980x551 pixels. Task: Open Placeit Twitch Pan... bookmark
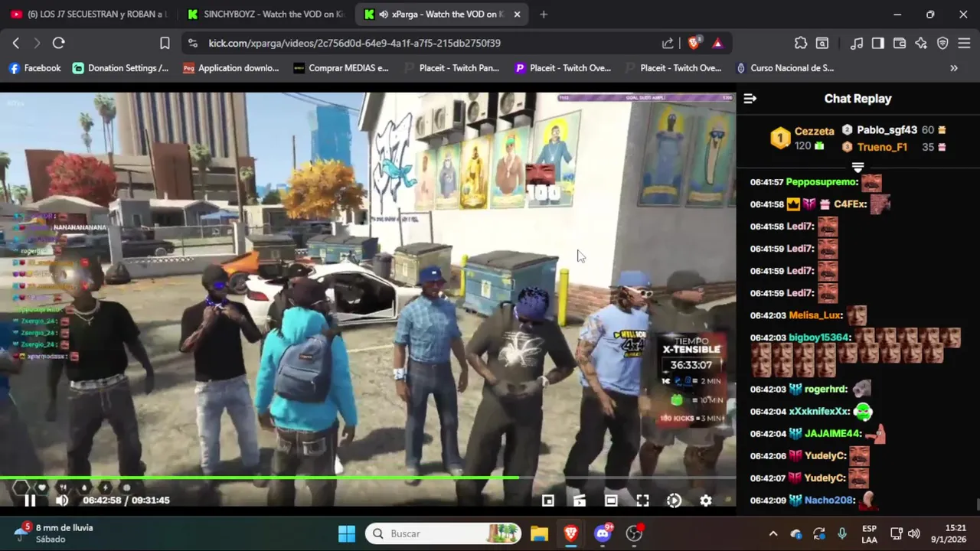coord(452,68)
